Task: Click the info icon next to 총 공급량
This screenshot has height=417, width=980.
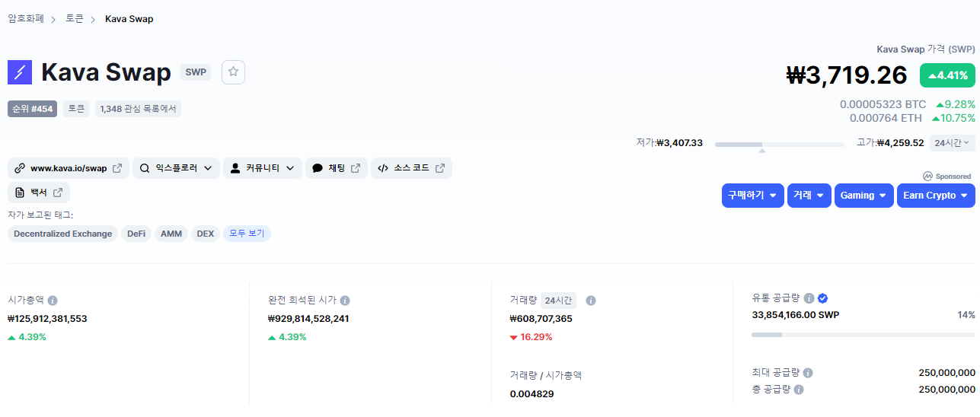Action: 799,390
